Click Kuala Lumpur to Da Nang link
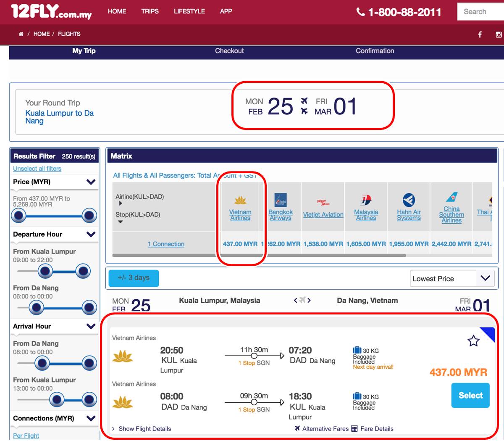 tap(59, 117)
